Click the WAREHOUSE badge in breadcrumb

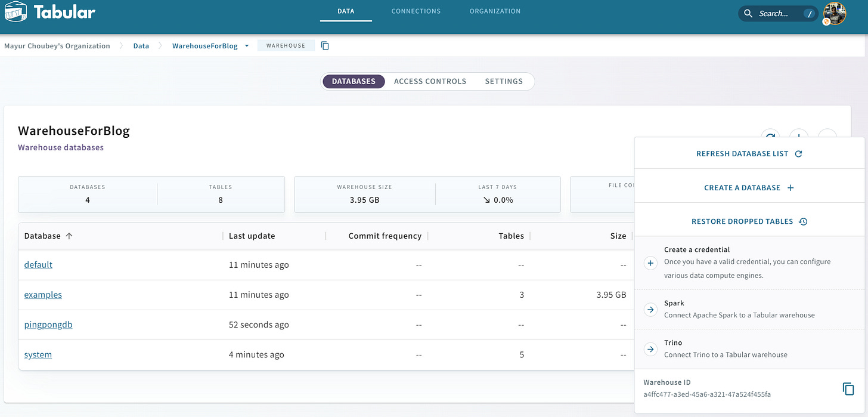click(x=286, y=45)
